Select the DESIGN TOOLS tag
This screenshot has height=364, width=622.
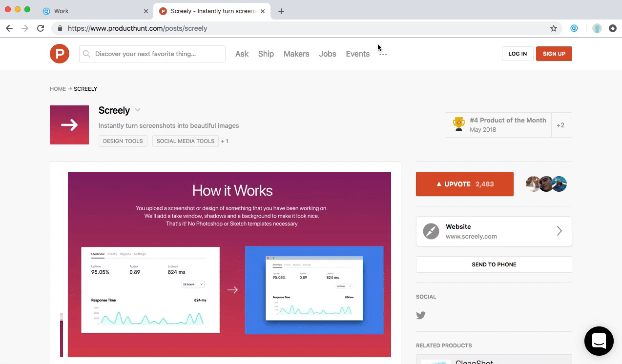point(123,141)
